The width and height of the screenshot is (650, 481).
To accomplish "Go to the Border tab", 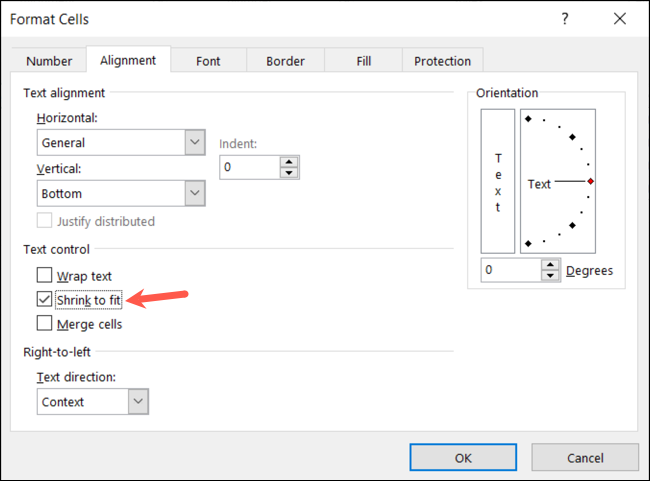I will pyautogui.click(x=285, y=61).
